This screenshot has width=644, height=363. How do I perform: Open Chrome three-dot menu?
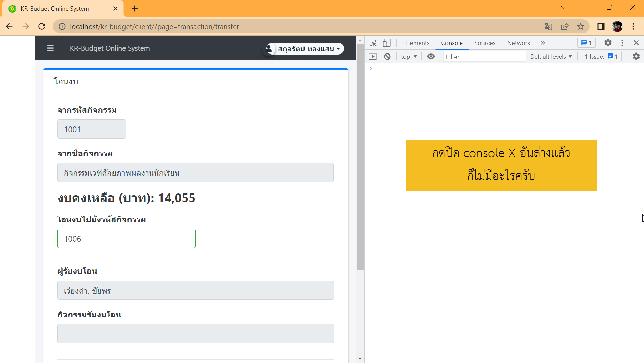click(x=633, y=26)
